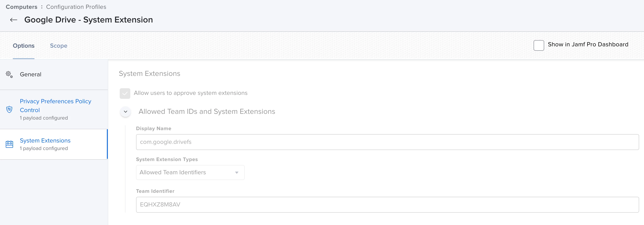Click Configuration Profiles breadcrumb
This screenshot has height=225, width=644.
click(x=76, y=7)
